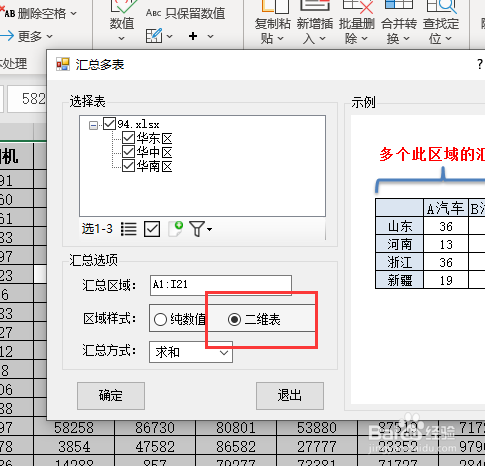Viewport: 485px width, 466px height.
Task: Click the 退出 button
Action: pos(290,396)
